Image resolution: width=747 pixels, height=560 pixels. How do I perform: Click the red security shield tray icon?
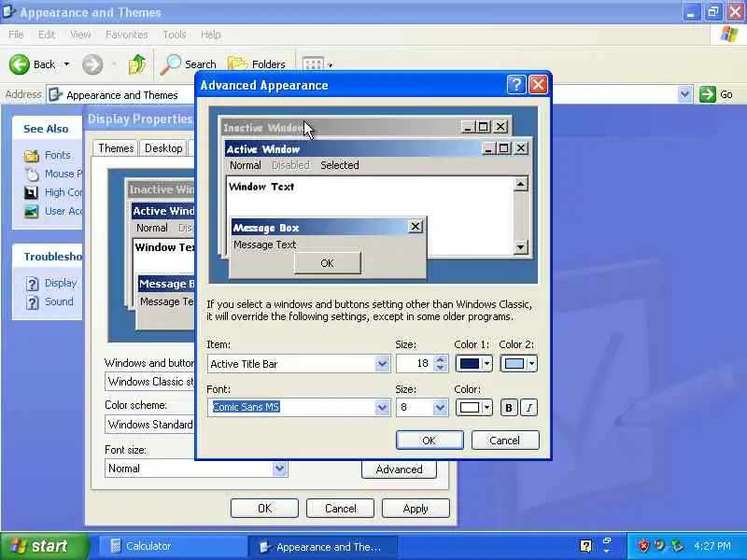pos(644,546)
